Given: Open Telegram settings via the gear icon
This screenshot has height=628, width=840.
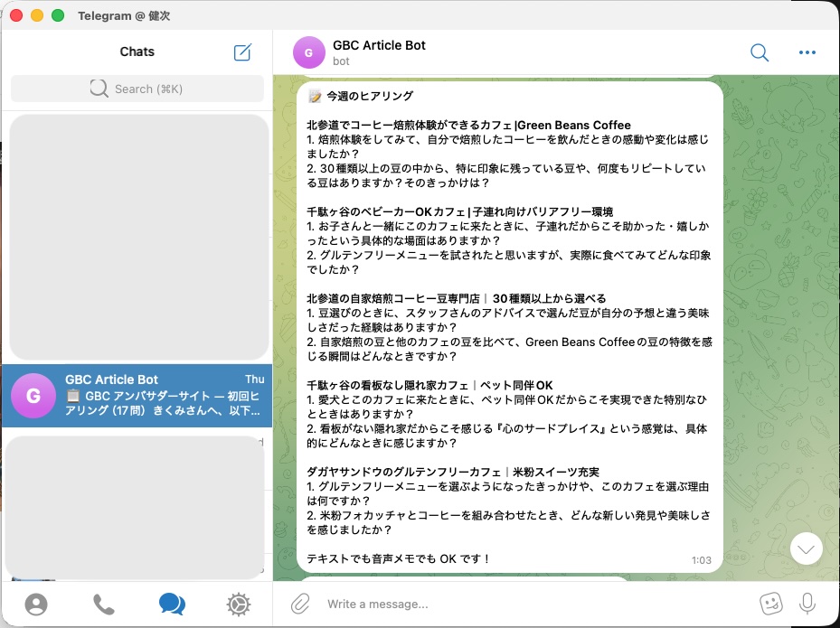Looking at the screenshot, I should pos(238,604).
